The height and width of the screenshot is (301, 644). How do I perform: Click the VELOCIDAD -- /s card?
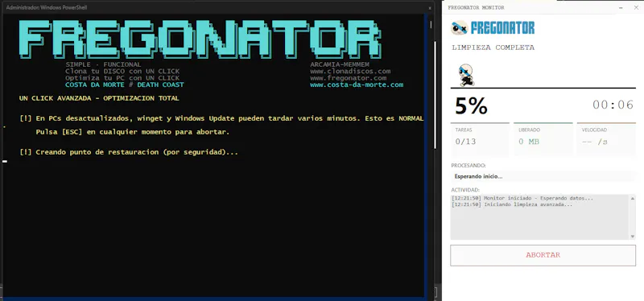click(606, 139)
